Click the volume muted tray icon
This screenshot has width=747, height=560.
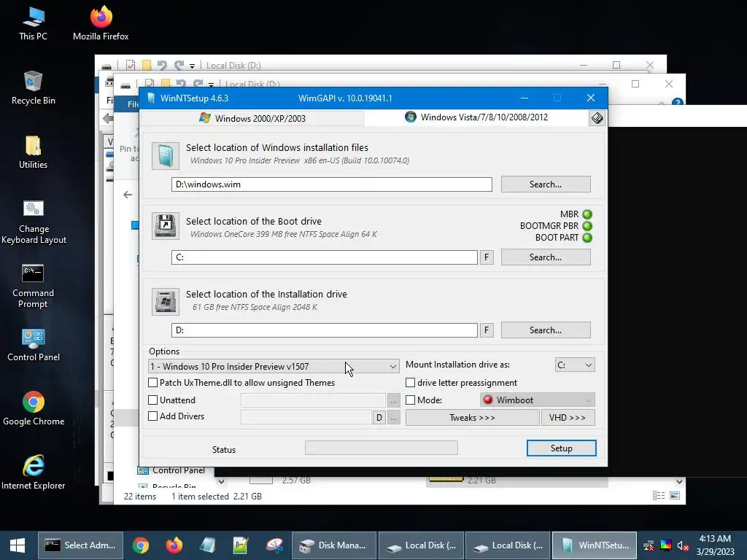tap(683, 545)
